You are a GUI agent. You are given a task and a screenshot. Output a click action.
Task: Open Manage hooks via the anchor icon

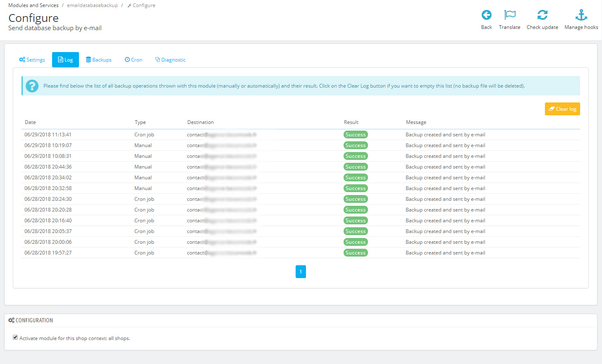click(x=581, y=15)
